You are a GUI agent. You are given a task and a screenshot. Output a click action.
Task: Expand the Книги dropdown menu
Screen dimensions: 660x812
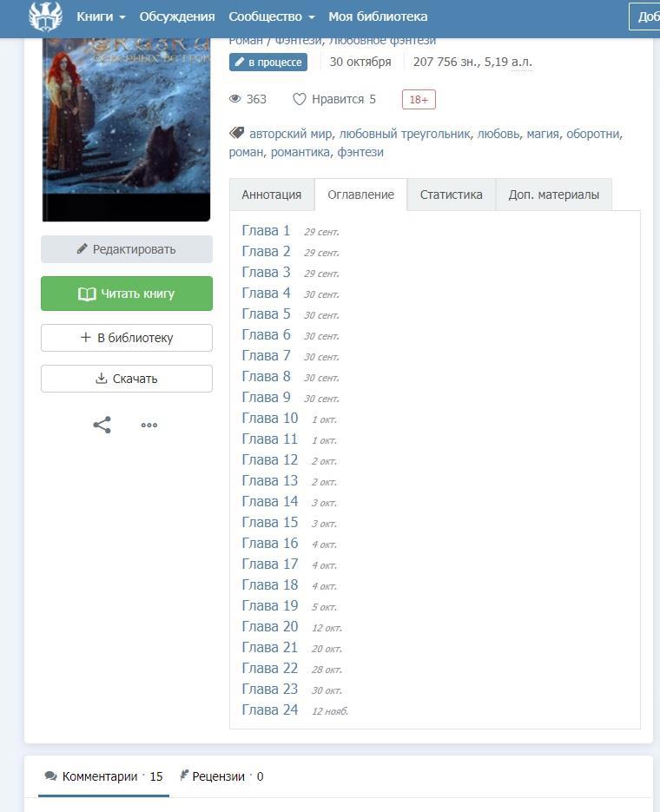coord(101,17)
